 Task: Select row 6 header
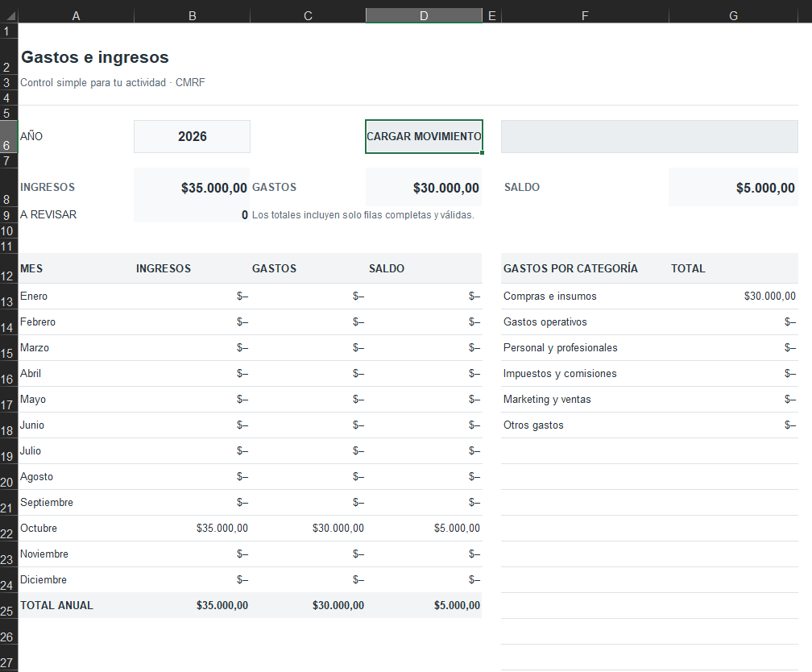tap(9, 136)
